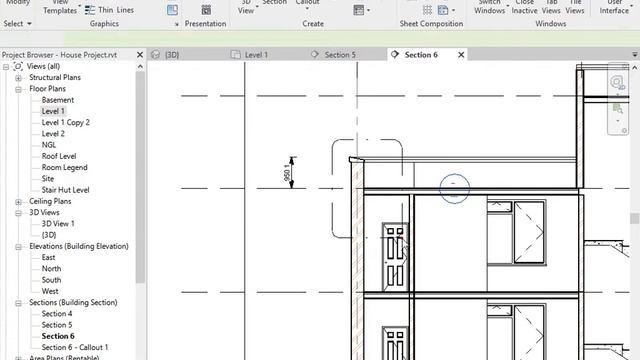The height and width of the screenshot is (360, 640).
Task: Collapse the Views (all) tree node
Action: 6,67
